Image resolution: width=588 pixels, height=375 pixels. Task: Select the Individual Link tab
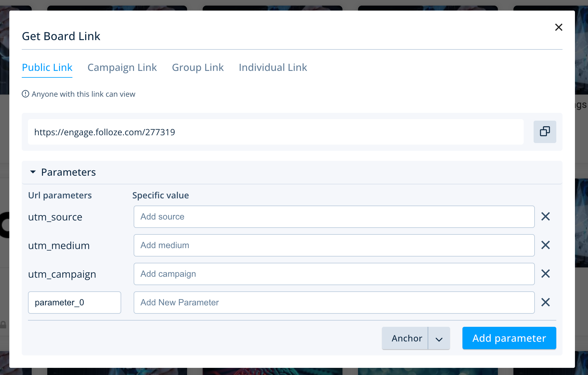coord(273,67)
